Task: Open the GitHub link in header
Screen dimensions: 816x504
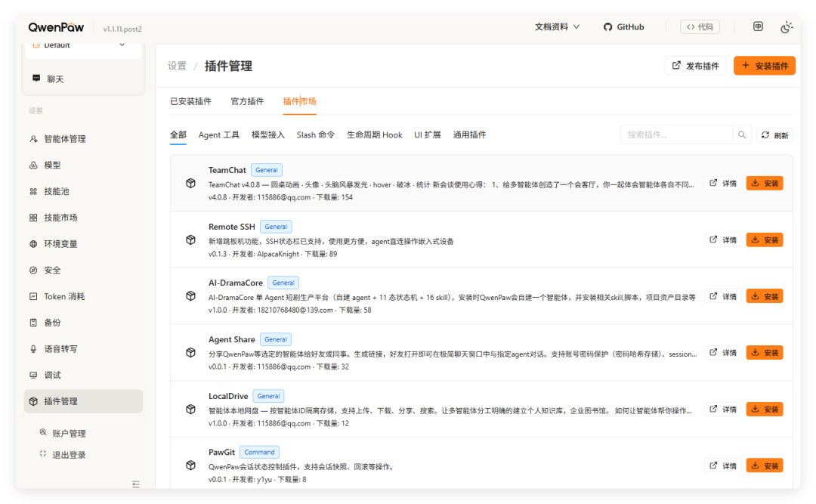Action: pos(623,27)
